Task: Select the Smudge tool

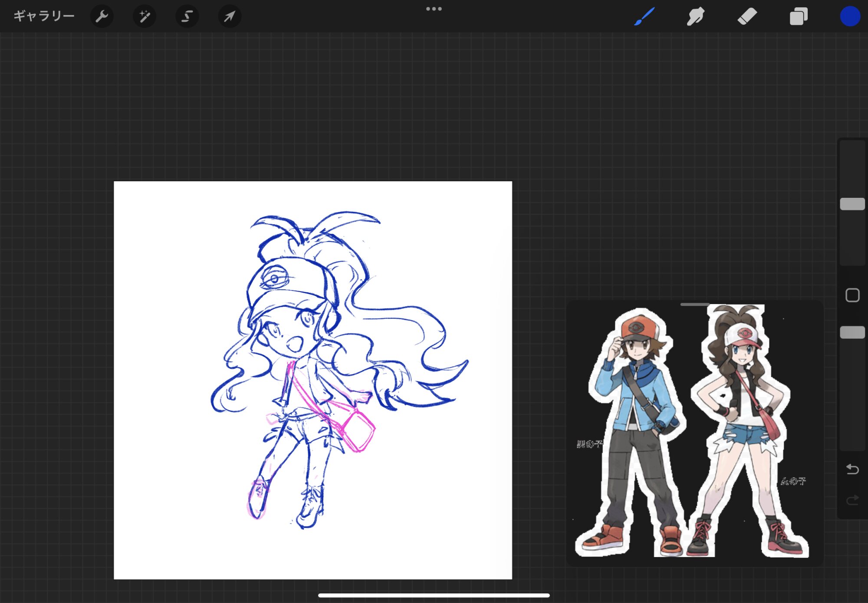Action: coord(696,16)
